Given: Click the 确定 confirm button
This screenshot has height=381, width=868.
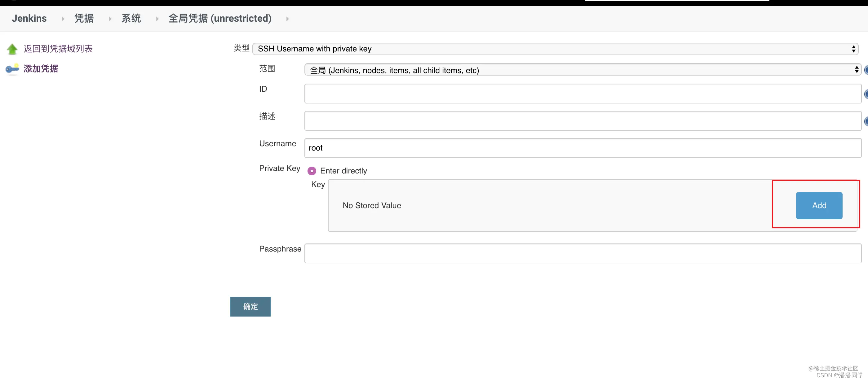Looking at the screenshot, I should (250, 307).
